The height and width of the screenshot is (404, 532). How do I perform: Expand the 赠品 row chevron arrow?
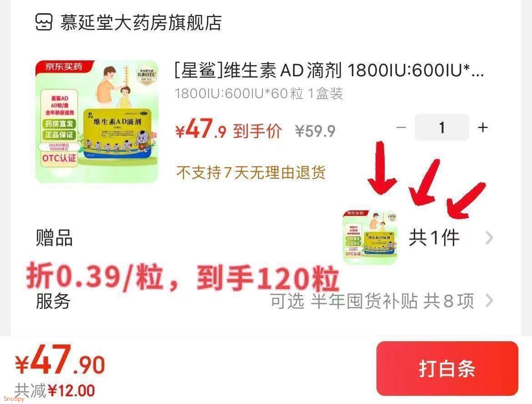click(x=489, y=238)
